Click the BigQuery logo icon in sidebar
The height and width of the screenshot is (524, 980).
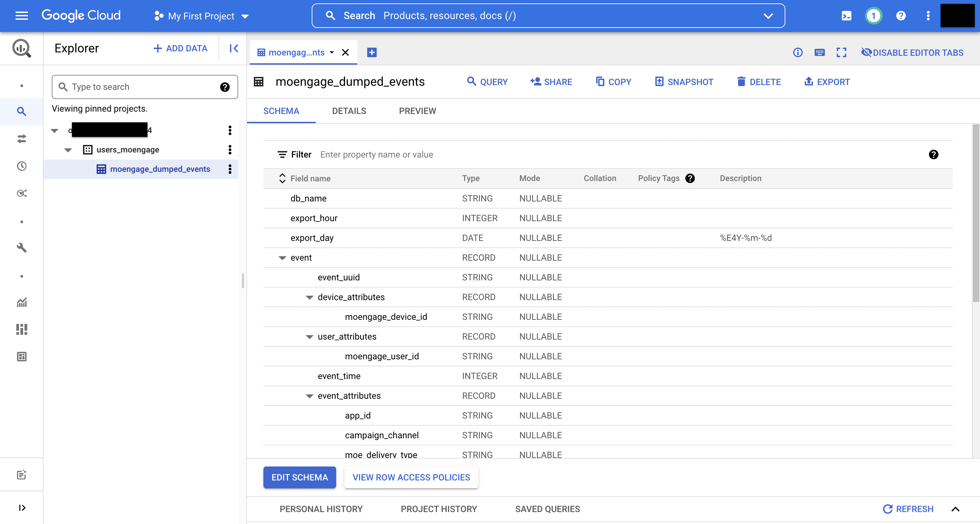[22, 48]
